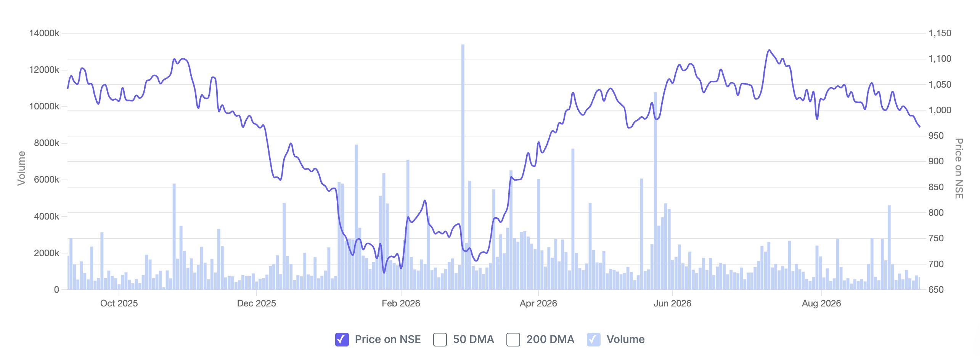Click the tall volume spike before Jun 2026
The height and width of the screenshot is (356, 980).
click(655, 191)
